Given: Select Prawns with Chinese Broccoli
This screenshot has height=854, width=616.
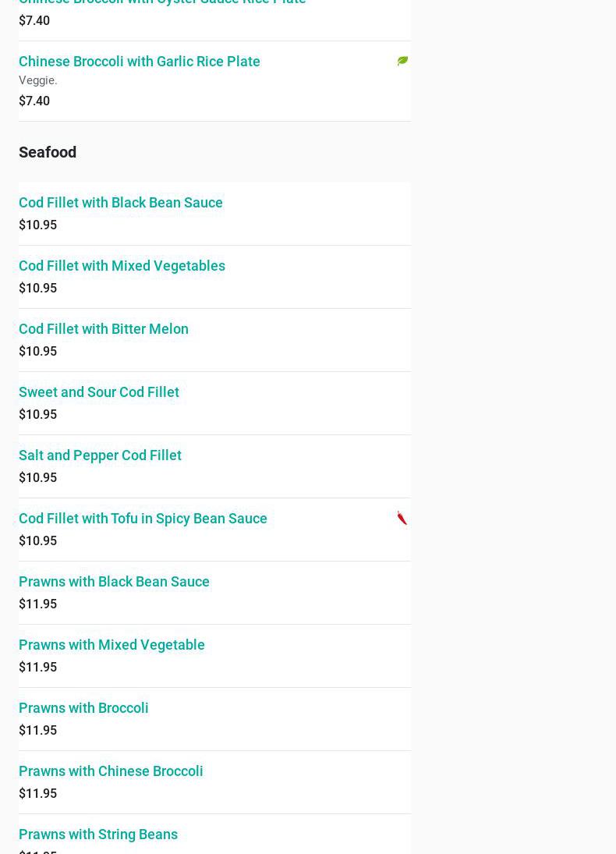Looking at the screenshot, I should point(111,771).
